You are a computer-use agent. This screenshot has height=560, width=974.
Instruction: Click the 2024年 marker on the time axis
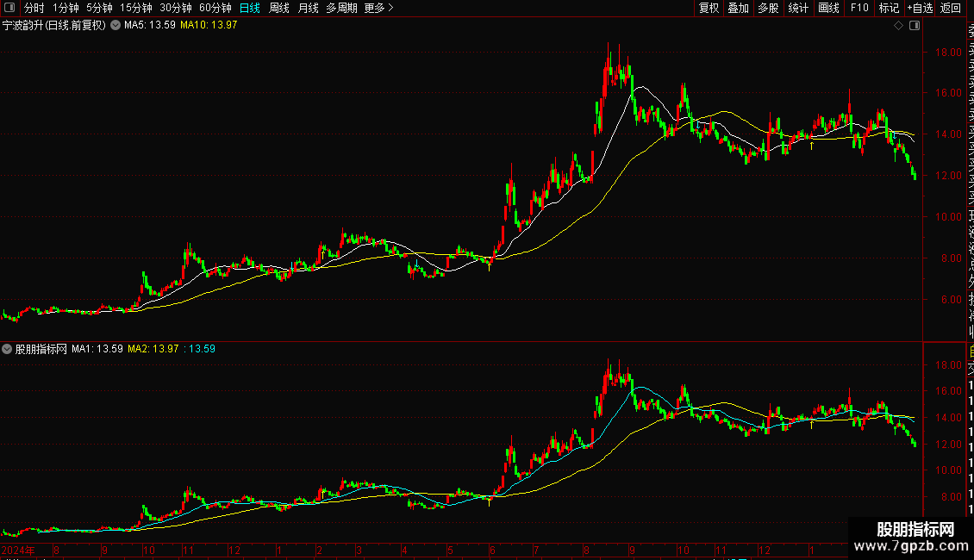18,550
